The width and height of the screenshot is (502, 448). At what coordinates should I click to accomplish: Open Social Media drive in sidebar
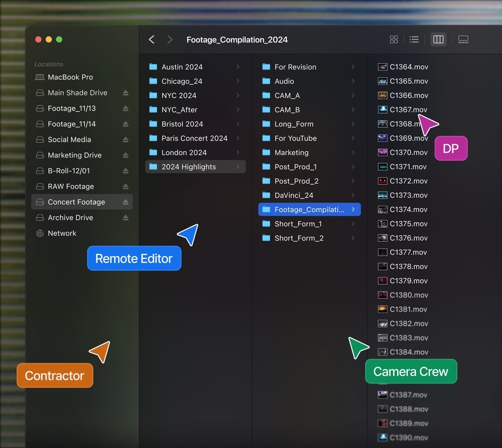[82, 140]
